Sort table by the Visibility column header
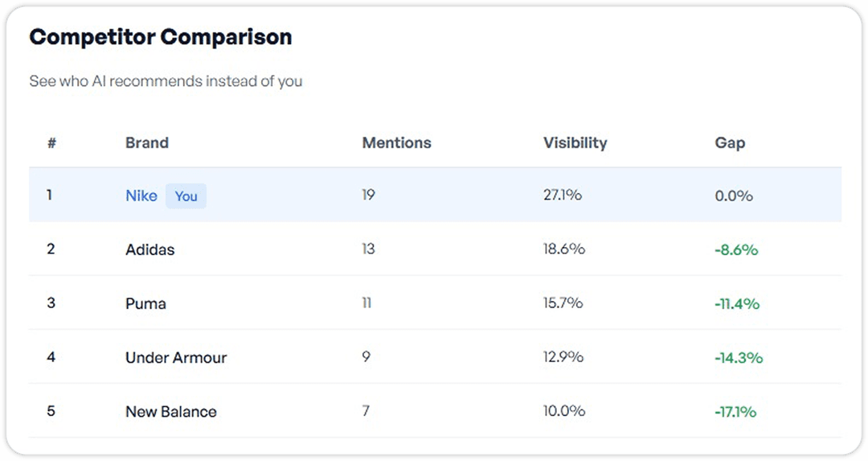868x461 pixels. 575,143
